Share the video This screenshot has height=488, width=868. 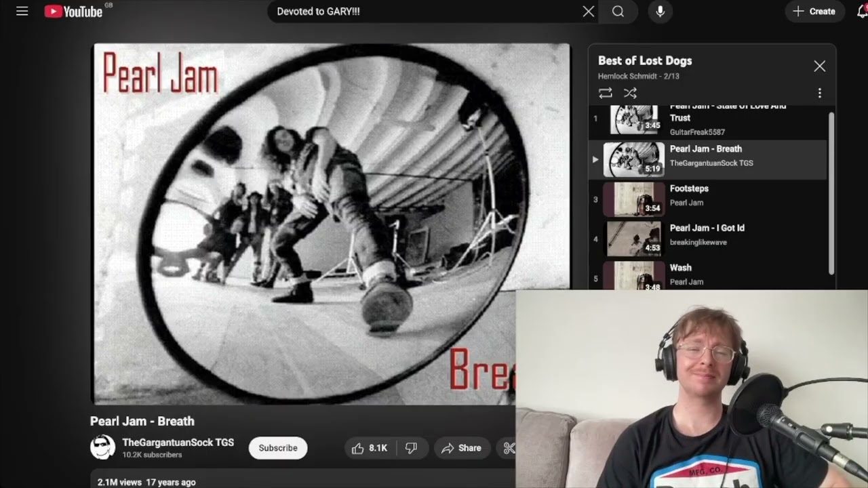tap(461, 448)
